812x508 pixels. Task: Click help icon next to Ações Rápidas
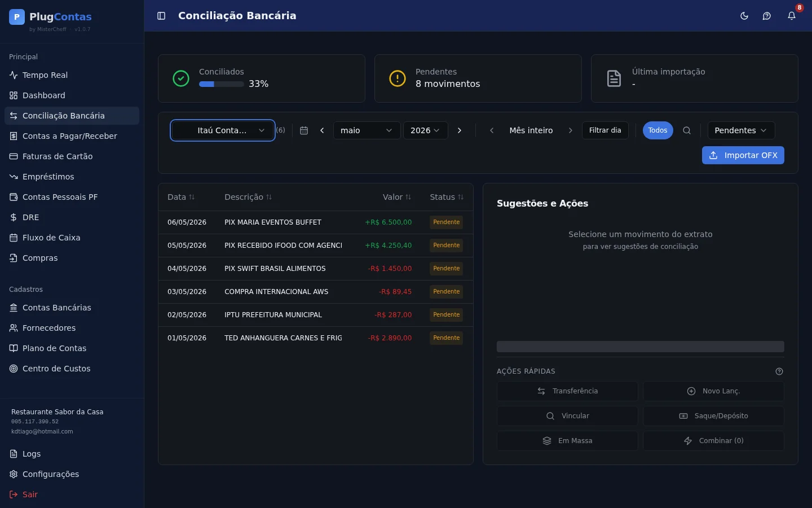point(779,371)
